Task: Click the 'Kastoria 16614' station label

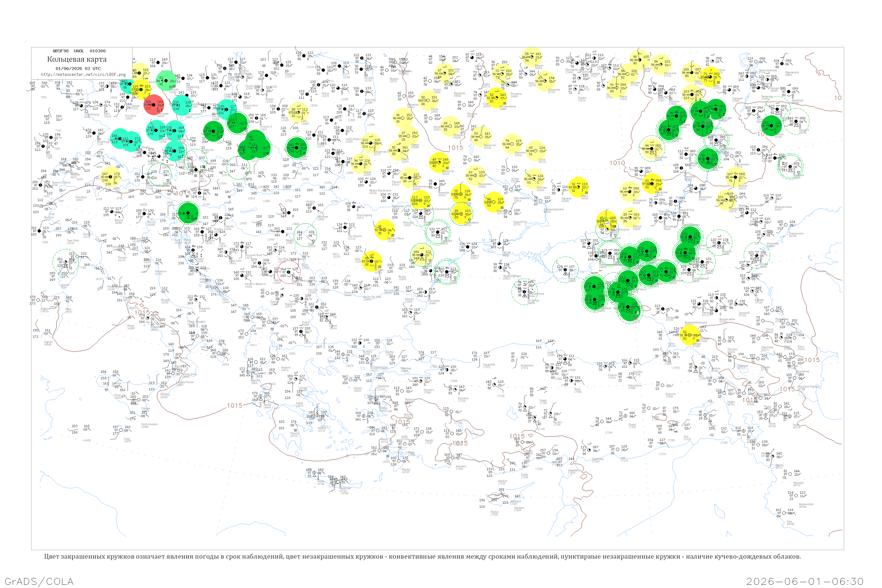Action: click(285, 369)
